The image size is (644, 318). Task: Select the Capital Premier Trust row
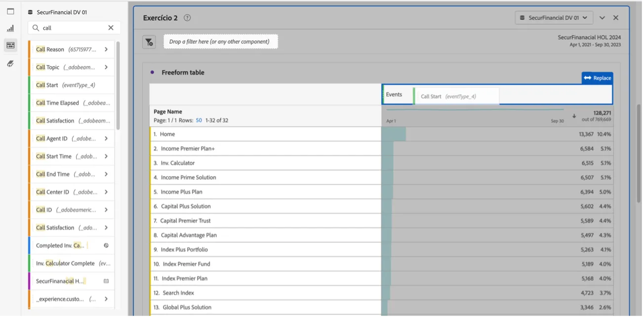coord(266,221)
